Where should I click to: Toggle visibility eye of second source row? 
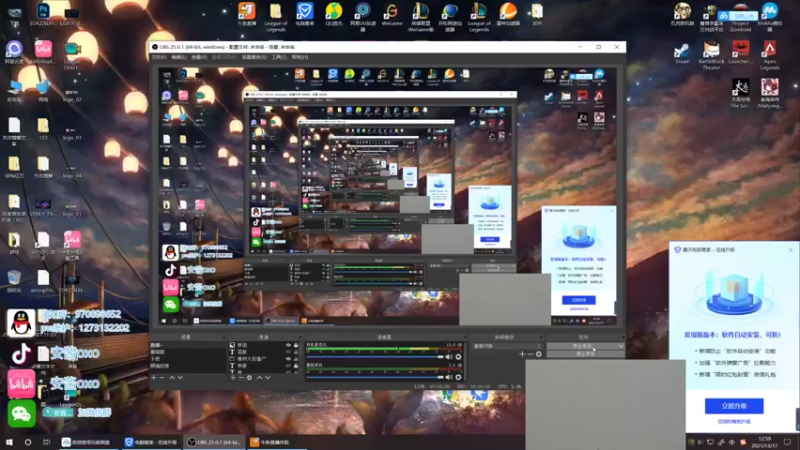point(288,352)
